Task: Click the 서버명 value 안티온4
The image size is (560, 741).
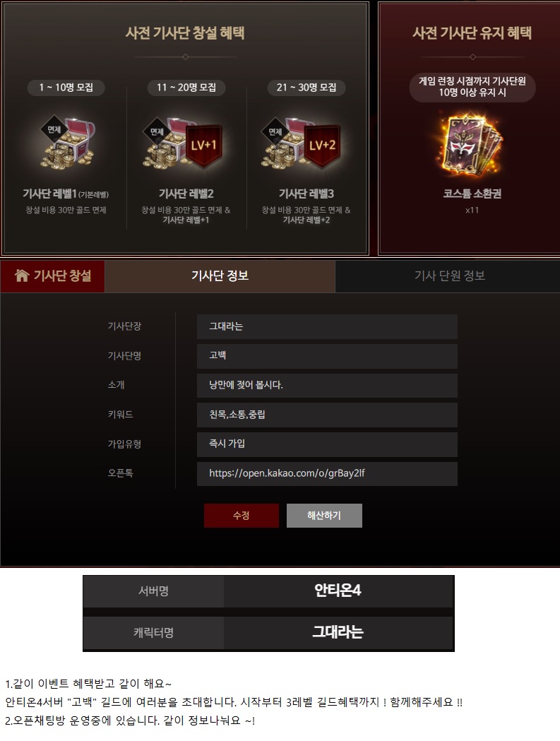Action: (x=338, y=591)
